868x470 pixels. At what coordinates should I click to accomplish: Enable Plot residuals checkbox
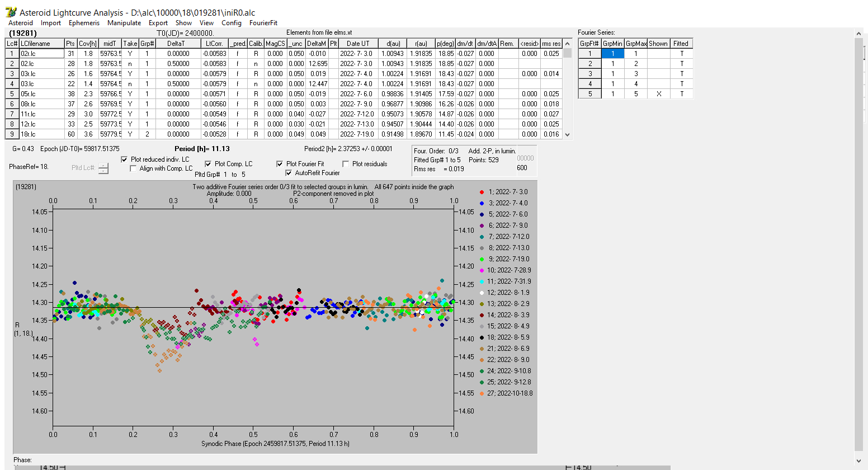[x=346, y=164]
